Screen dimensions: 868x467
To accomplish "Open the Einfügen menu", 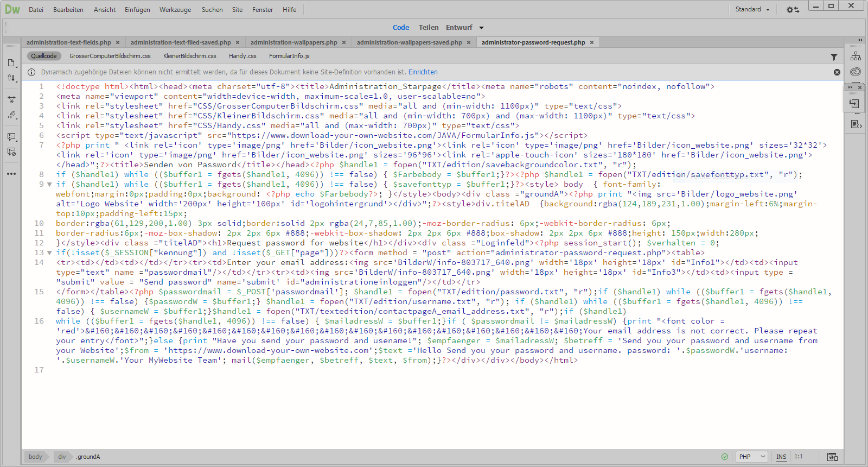I will (137, 10).
